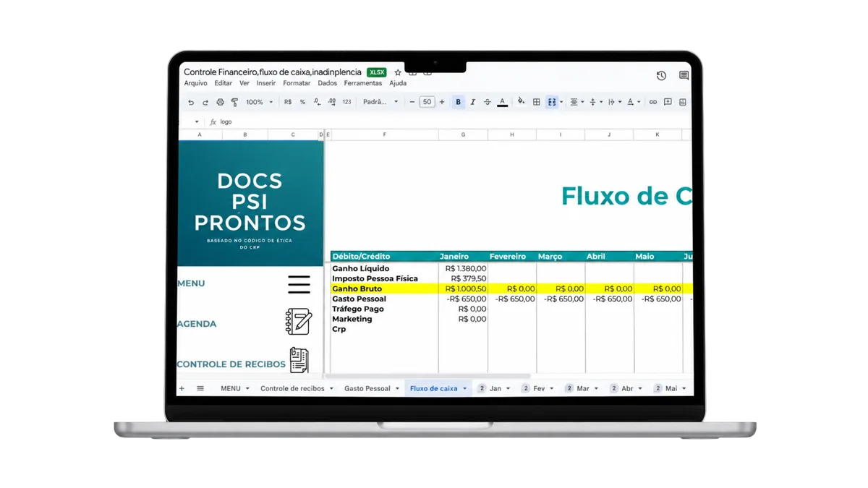Open vertical align dropdown
The width and height of the screenshot is (868, 488).
click(x=595, y=103)
